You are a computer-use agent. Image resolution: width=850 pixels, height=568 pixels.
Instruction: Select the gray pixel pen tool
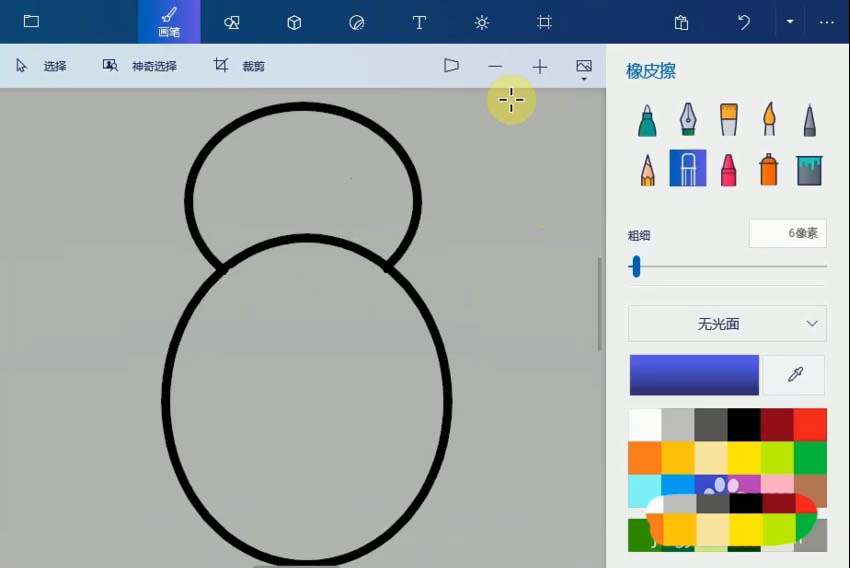(809, 120)
